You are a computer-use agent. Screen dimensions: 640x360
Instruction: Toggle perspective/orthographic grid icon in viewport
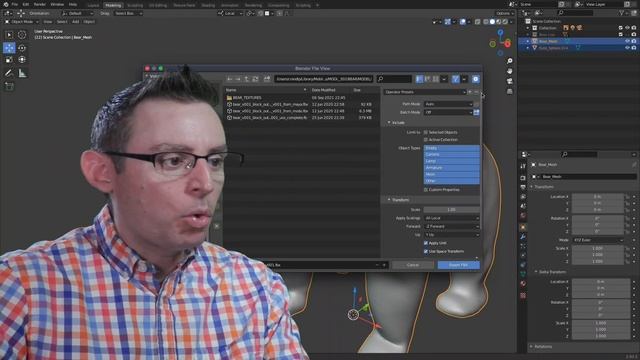509,91
